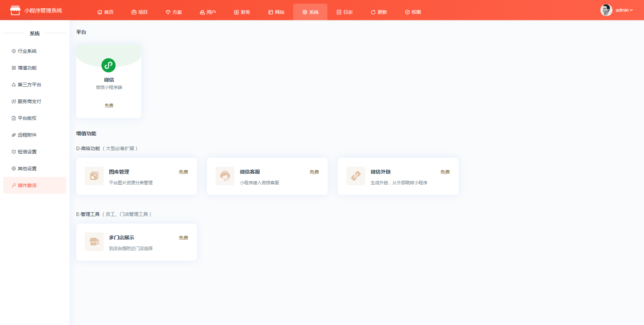
Task: Click 平台图片资源分类管理 description
Action: click(x=131, y=183)
